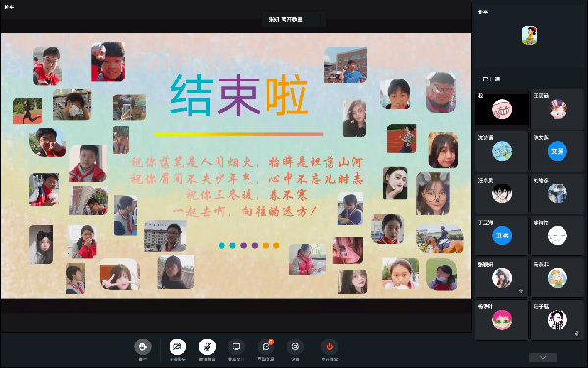Screen dimensions: 588x368
Task: Open chat with the red notification badge
Action: (x=266, y=346)
